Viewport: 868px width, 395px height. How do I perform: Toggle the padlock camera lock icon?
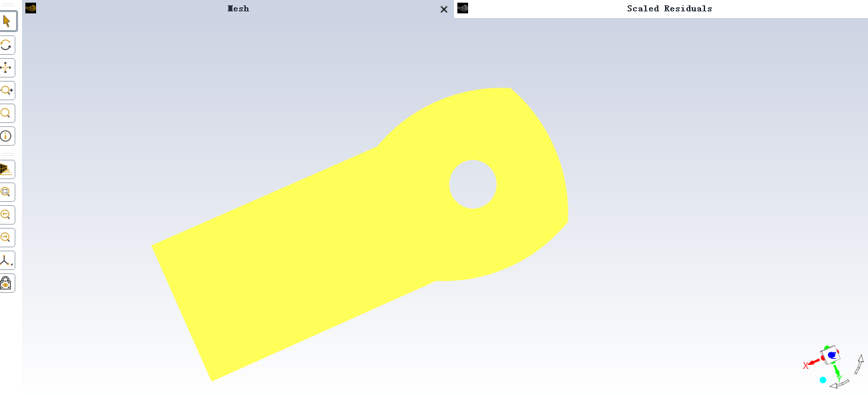point(7,283)
